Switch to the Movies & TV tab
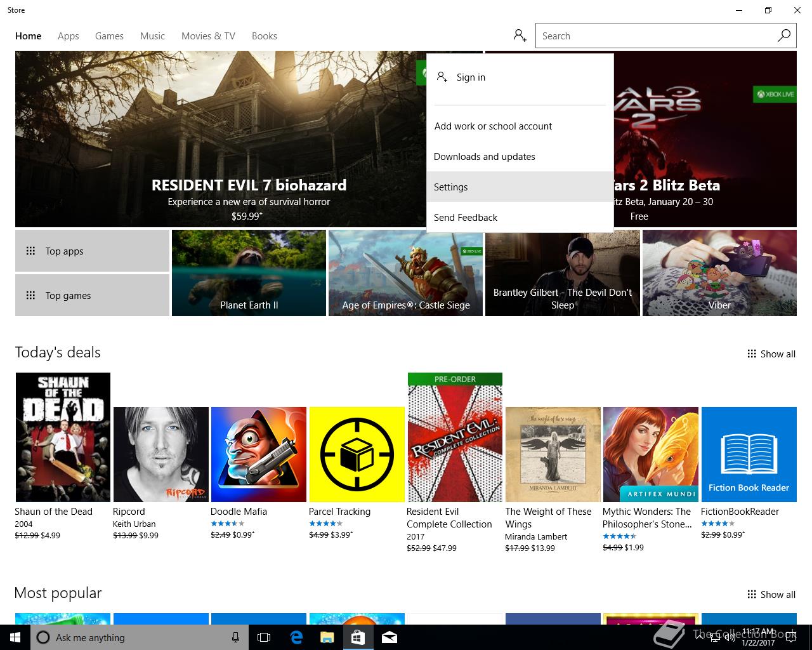Viewport: 812px width, 650px height. [208, 36]
